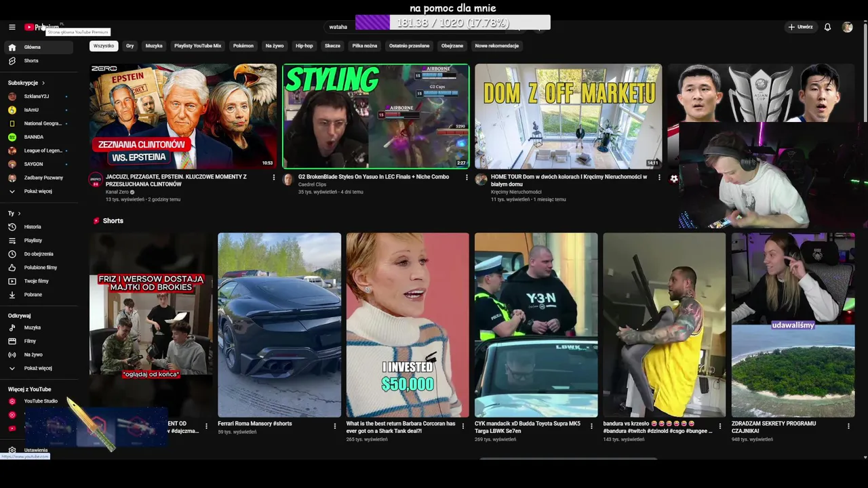The height and width of the screenshot is (488, 868).
Task: Click Kanał Zero channel avatar
Action: coord(96,180)
